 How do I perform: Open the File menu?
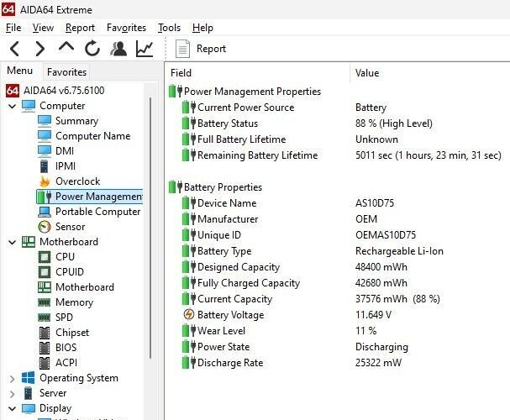13,28
